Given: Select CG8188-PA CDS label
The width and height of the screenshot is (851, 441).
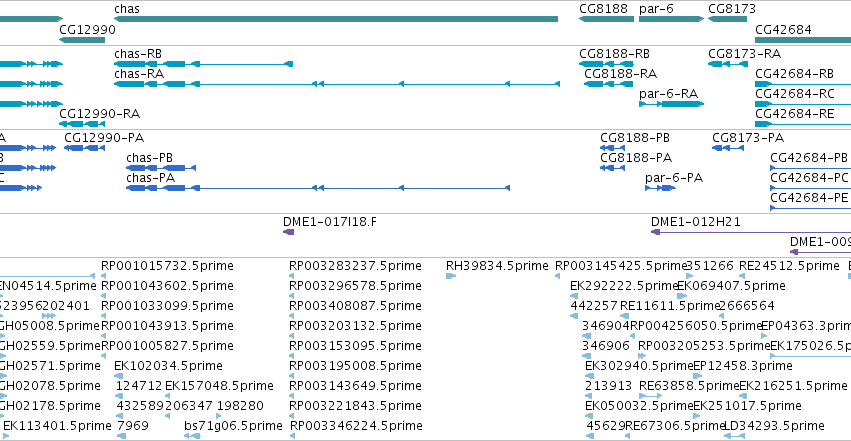Looking at the screenshot, I should pos(636,158).
